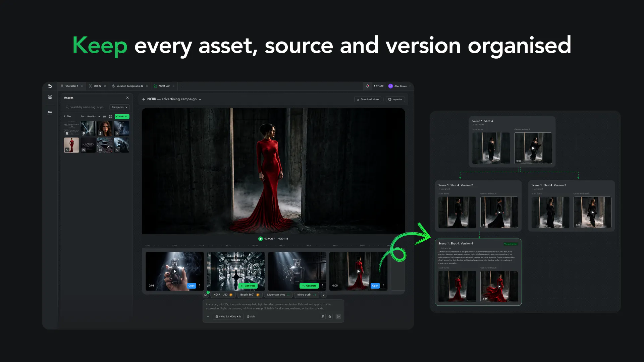Switch Assets to list view
Image resolution: width=644 pixels, height=362 pixels.
point(105,117)
